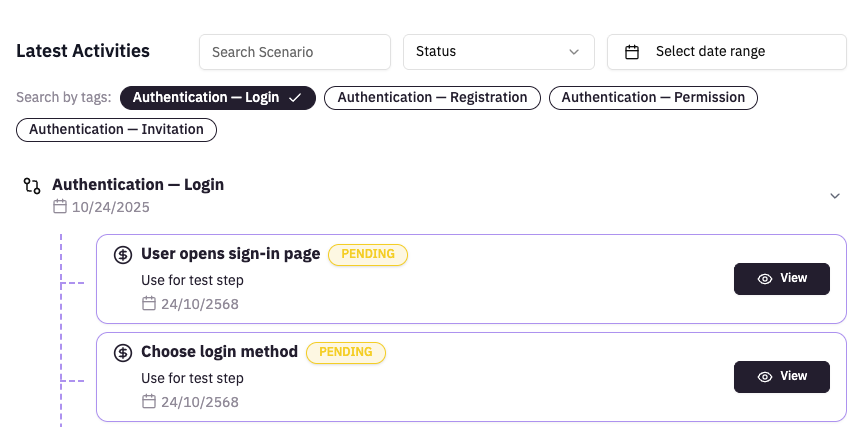The height and width of the screenshot is (427, 860).
Task: Click the Authentication — Login group heading
Action: 138,185
